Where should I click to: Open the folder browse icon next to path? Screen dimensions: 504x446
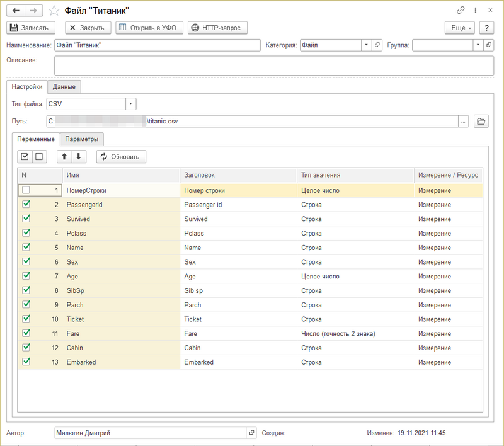click(x=481, y=121)
